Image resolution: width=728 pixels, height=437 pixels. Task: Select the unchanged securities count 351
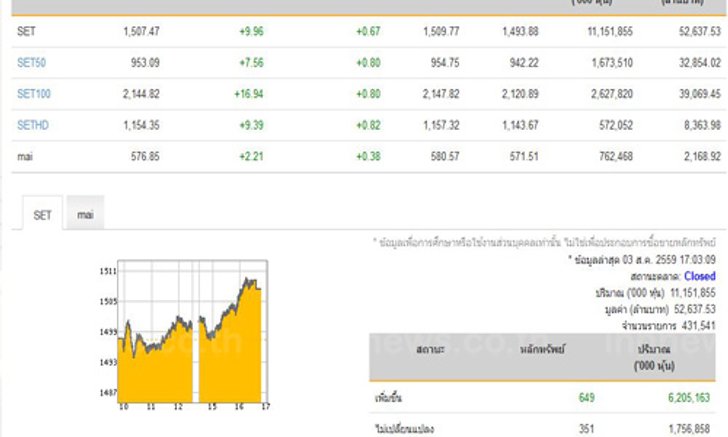[586, 429]
